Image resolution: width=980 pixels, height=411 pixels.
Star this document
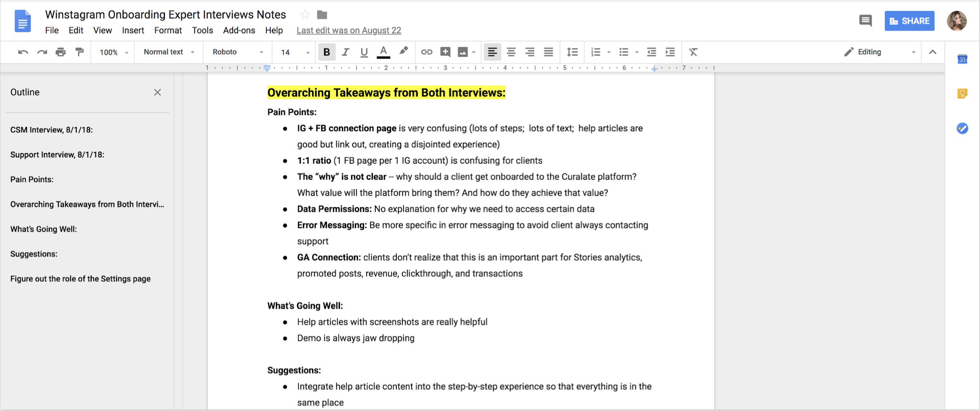tap(305, 15)
